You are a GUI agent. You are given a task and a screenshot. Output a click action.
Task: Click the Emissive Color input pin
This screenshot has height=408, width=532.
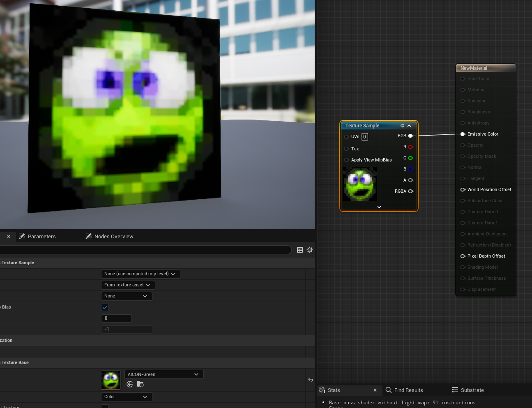[x=463, y=134]
